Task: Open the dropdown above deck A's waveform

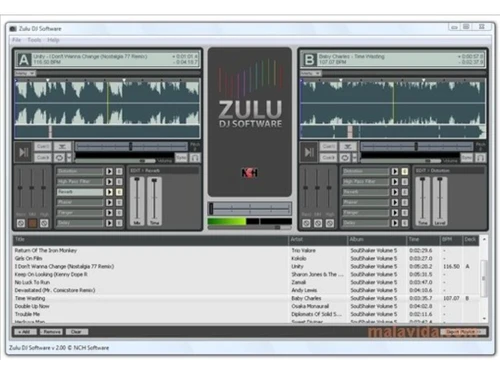Action: coord(25,73)
